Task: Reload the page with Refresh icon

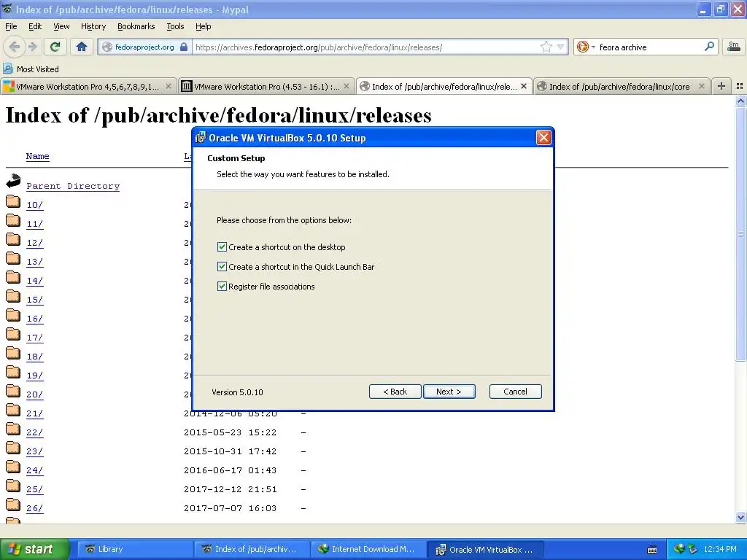Action: pyautogui.click(x=55, y=47)
